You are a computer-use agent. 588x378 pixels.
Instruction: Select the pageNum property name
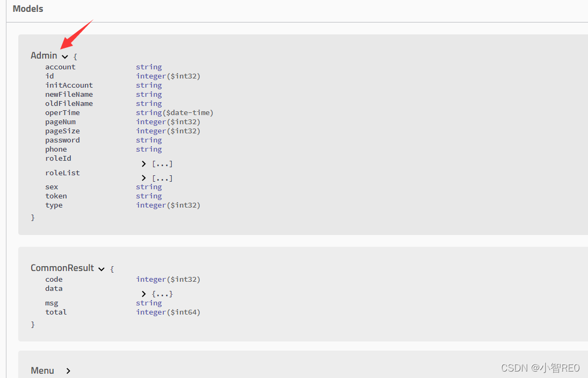[60, 122]
